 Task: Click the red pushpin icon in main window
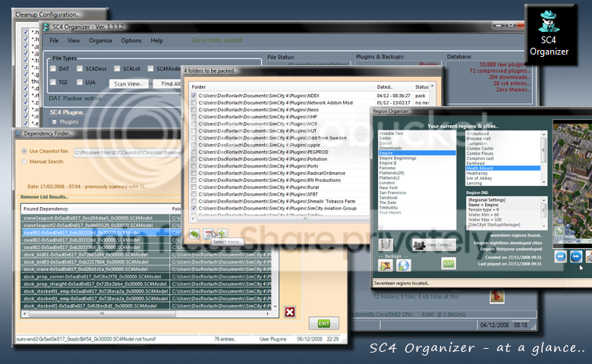(x=497, y=297)
